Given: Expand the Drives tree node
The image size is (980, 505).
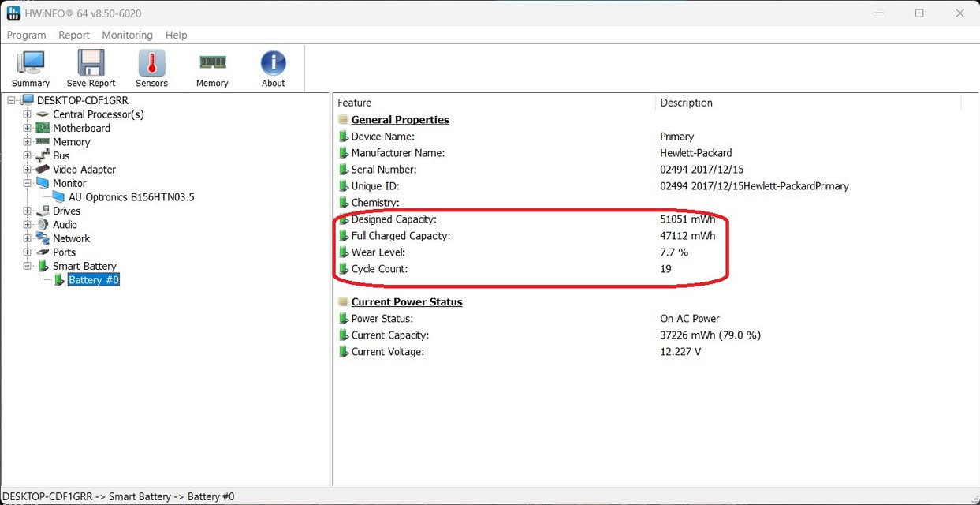Looking at the screenshot, I should (x=28, y=211).
